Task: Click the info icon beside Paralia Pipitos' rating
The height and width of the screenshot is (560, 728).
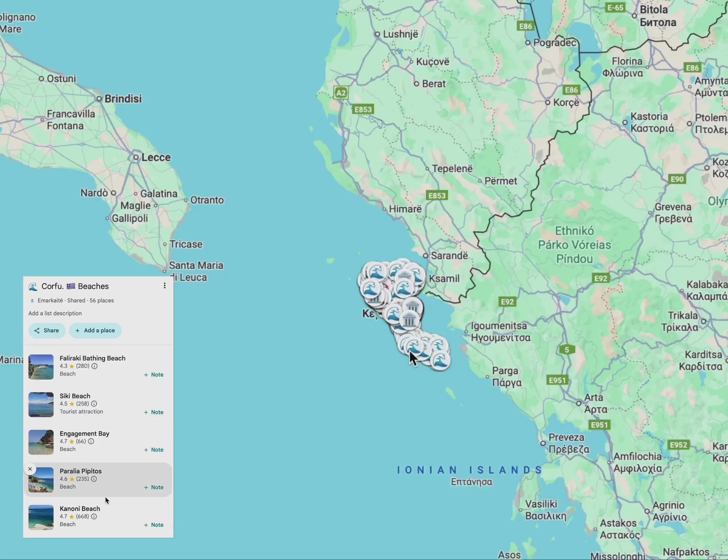Action: pos(94,479)
